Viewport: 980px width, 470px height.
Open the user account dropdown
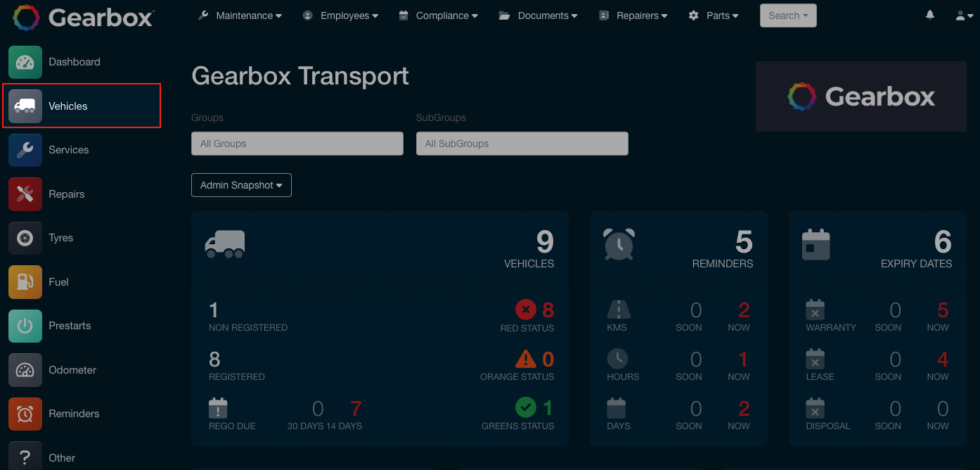pos(965,15)
